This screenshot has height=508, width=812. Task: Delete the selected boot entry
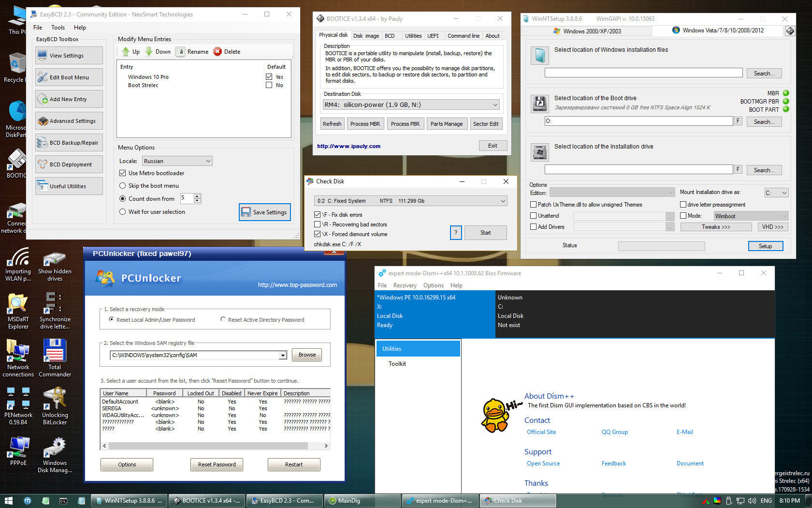tap(227, 52)
